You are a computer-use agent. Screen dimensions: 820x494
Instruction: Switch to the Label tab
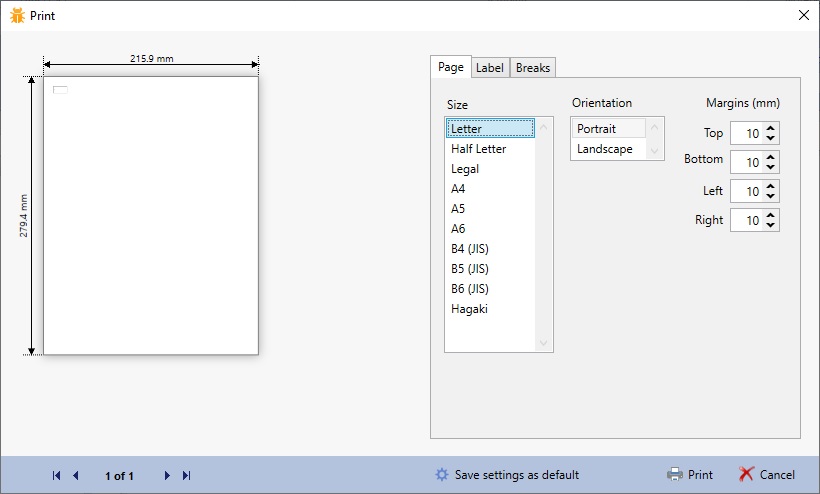pos(490,68)
